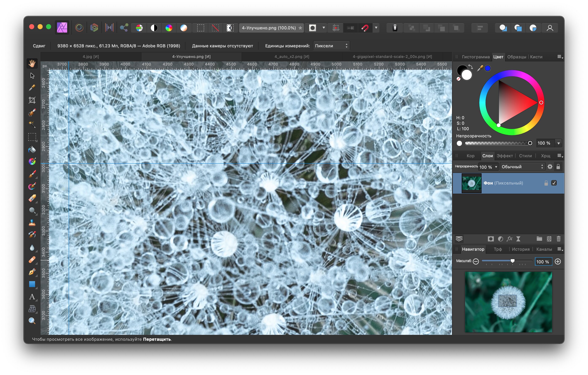Viewport: 588px width, 375px height.
Task: Open the Export persona share icon
Action: pyautogui.click(x=124, y=28)
